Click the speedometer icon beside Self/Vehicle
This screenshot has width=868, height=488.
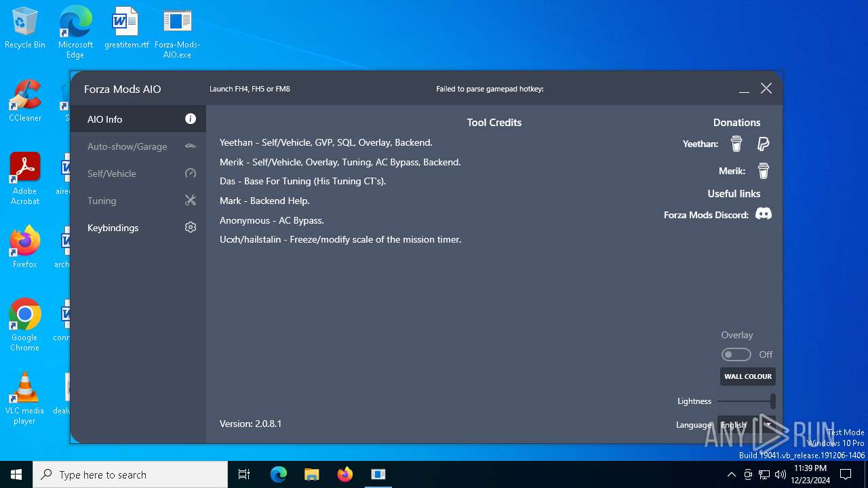click(x=191, y=174)
